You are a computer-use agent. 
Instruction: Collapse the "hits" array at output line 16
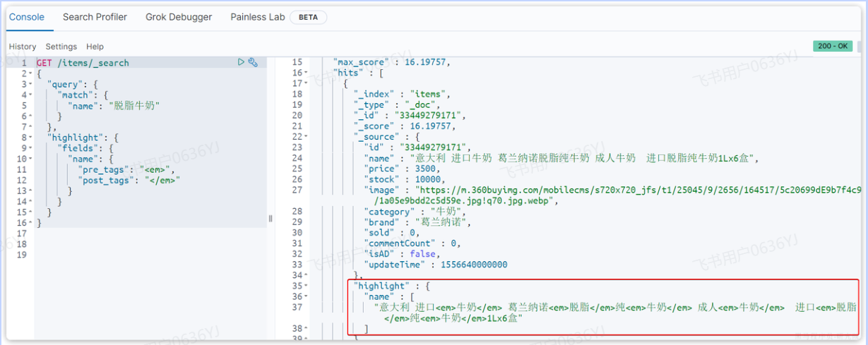click(305, 73)
